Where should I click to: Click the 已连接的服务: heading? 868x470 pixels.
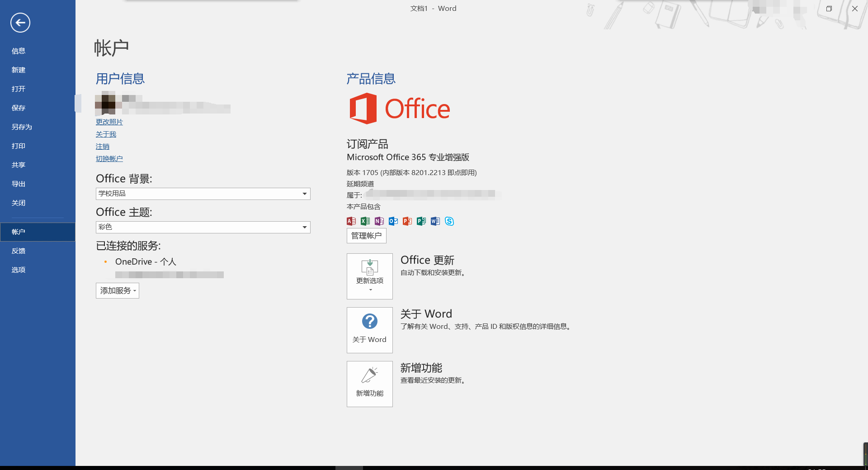[x=128, y=246]
